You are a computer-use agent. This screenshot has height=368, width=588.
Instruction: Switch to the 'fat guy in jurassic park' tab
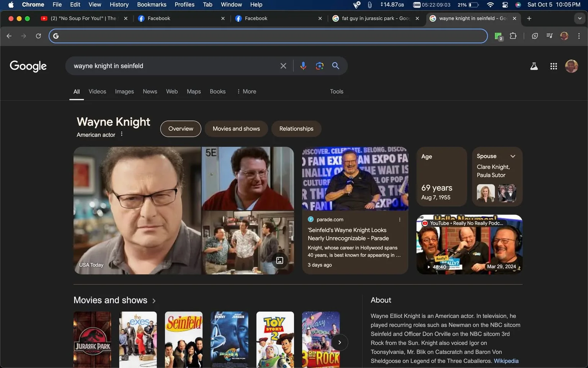click(376, 18)
